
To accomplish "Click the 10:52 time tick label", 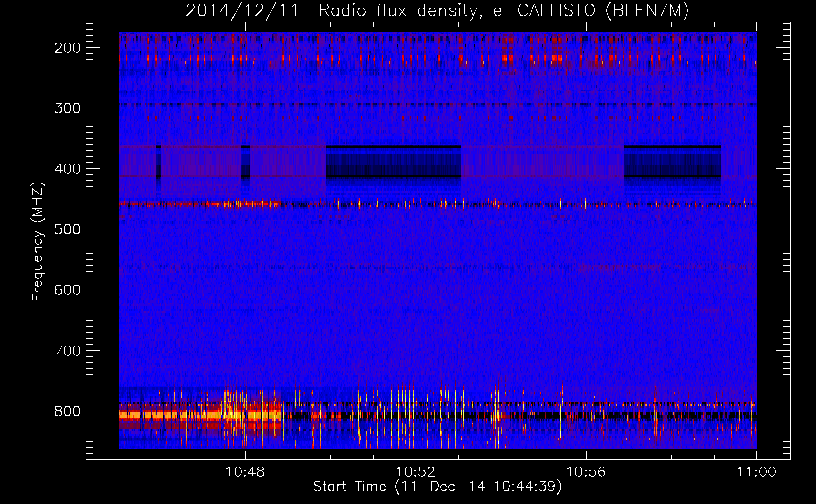I will click(x=416, y=472).
